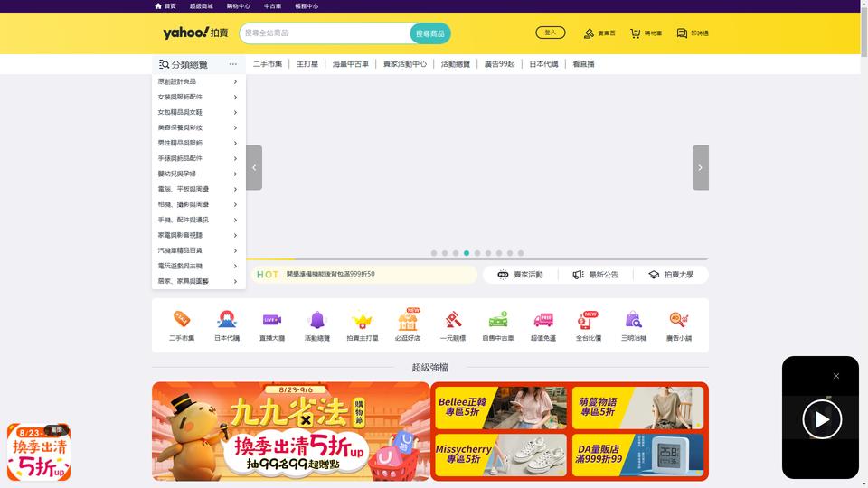Select the last carousel dot indicator
The width and height of the screenshot is (868, 488).
(x=521, y=253)
